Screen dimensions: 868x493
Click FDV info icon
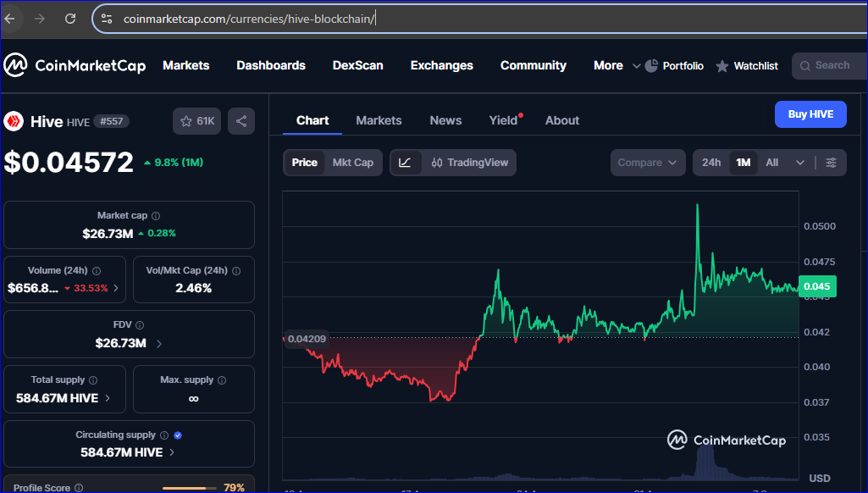[x=140, y=325]
